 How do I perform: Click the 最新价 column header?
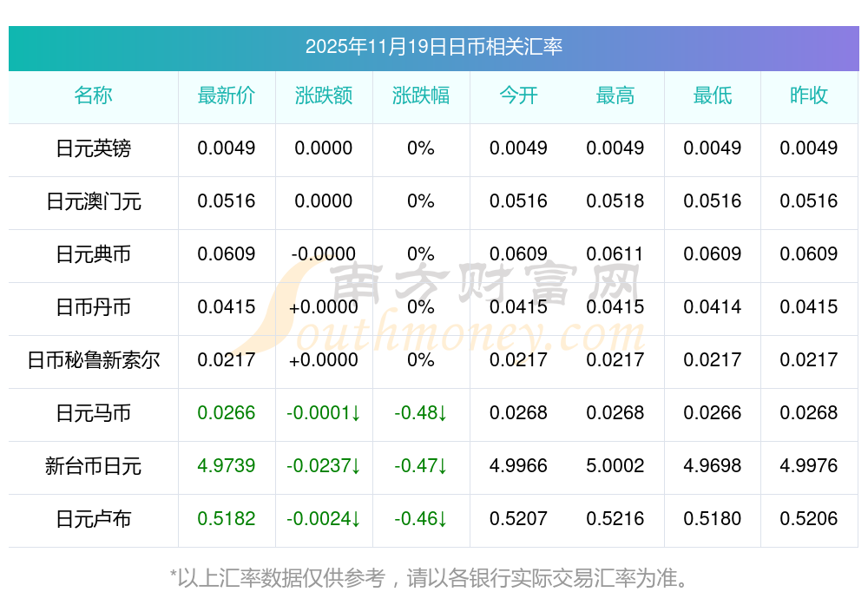click(x=227, y=95)
